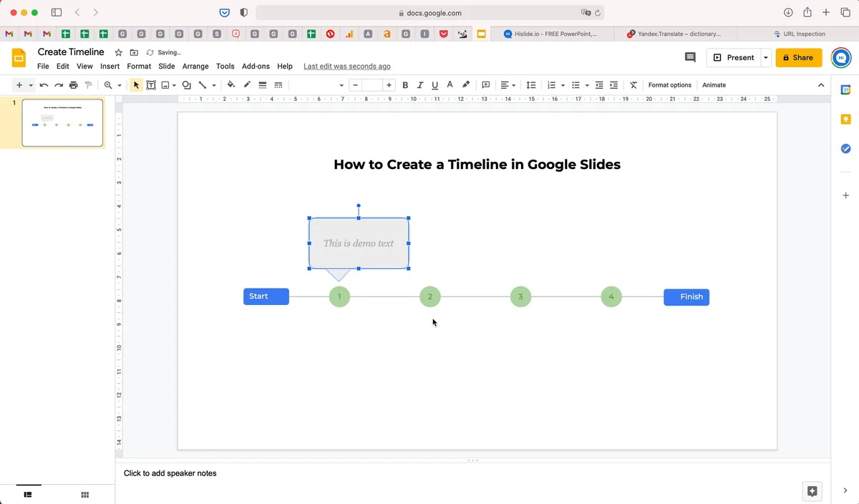Viewport: 859px width, 504px height.
Task: Click the Print icon
Action: (73, 85)
